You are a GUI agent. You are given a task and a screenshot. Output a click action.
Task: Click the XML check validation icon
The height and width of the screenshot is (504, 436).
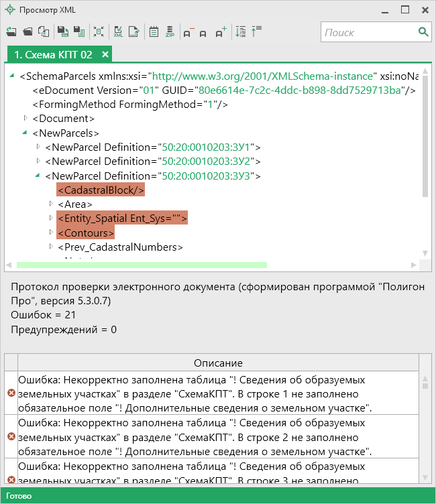click(118, 31)
